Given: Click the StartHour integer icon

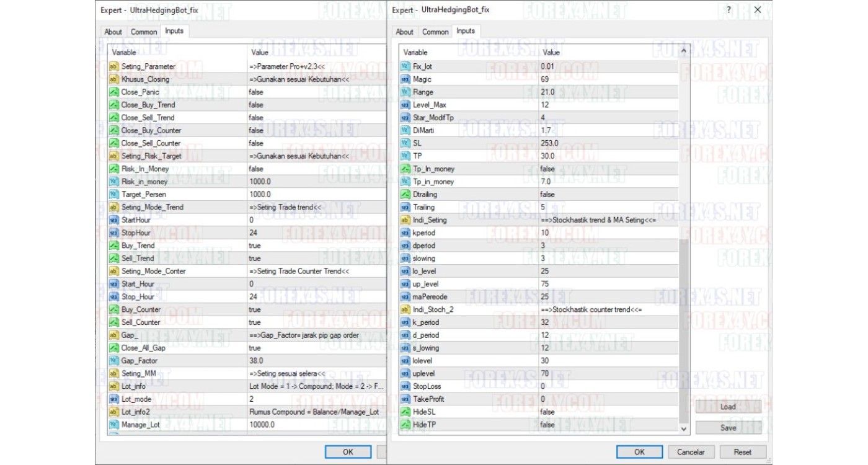Looking at the screenshot, I should point(114,220).
